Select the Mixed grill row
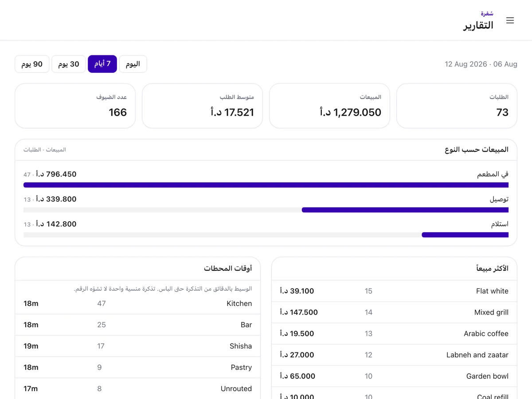Viewport: 532px width, 399px height. coord(394,313)
